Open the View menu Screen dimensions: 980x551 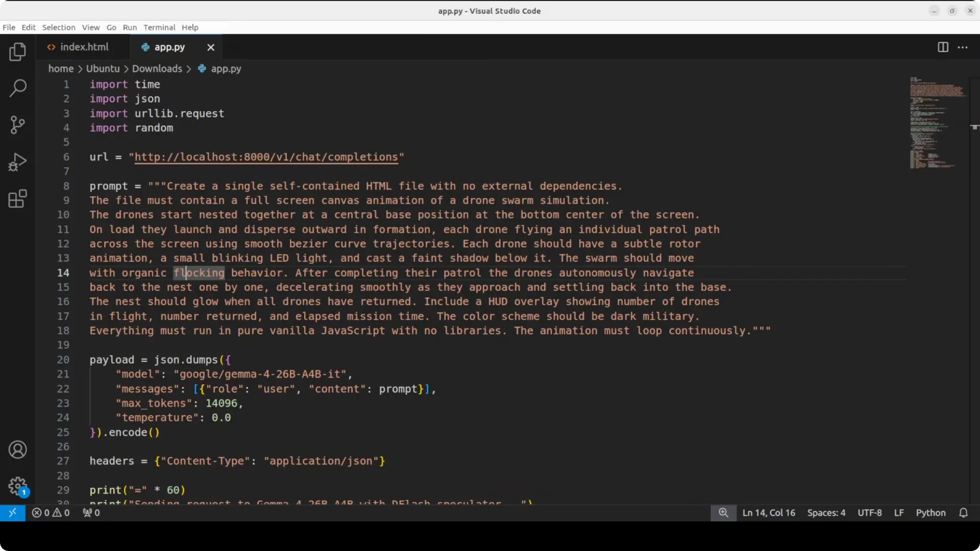pyautogui.click(x=91, y=28)
